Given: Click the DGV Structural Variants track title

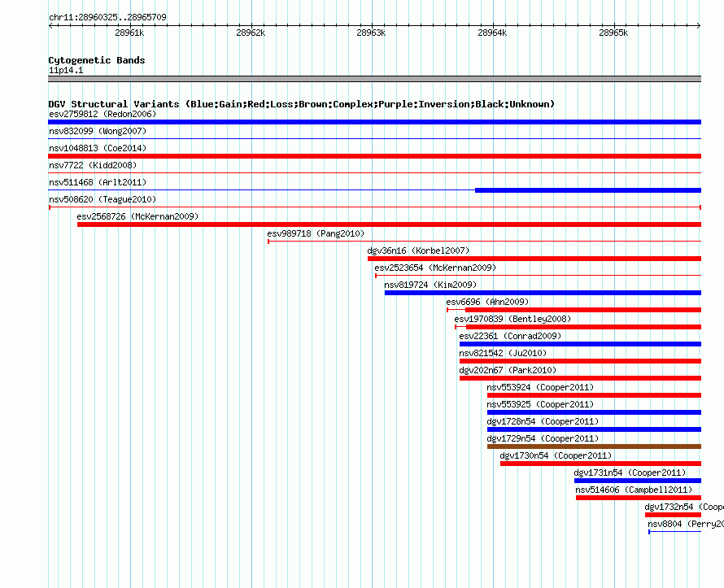Looking at the screenshot, I should [x=301, y=104].
